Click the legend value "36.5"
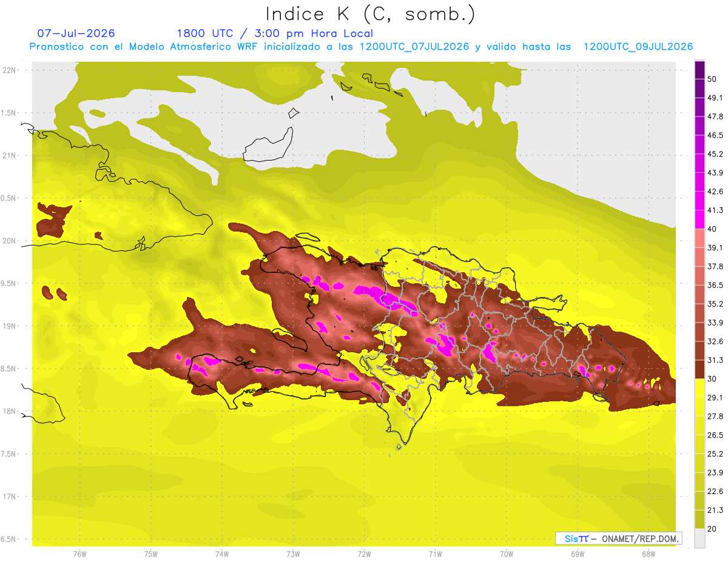 click(x=715, y=285)
